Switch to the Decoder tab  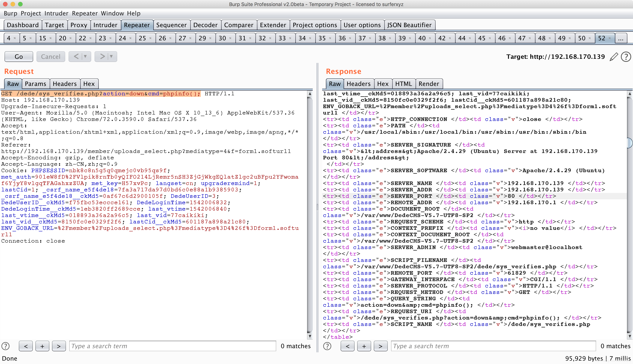205,25
